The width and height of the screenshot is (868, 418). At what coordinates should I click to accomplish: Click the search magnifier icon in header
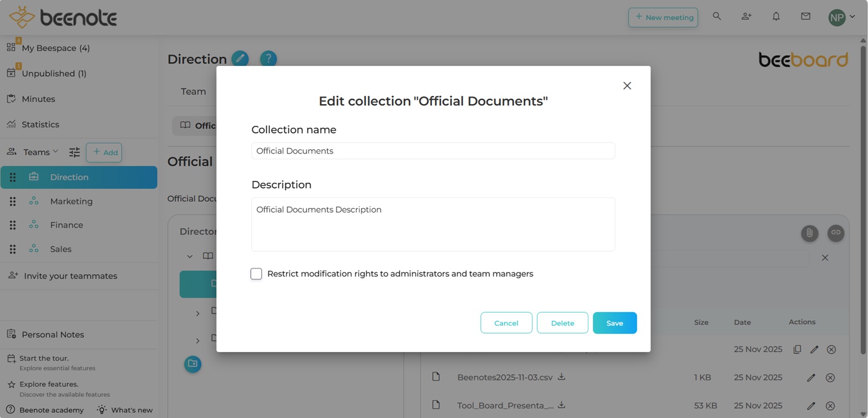coord(717,16)
